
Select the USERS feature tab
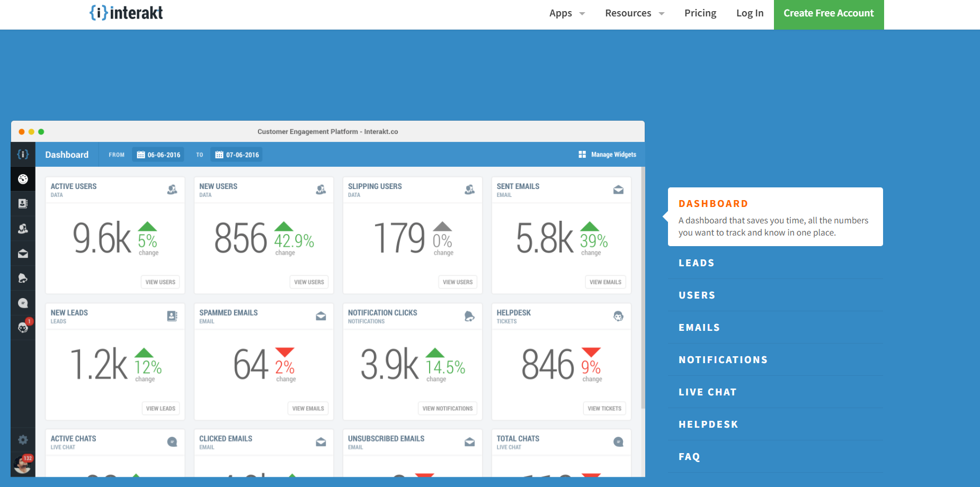click(x=697, y=295)
